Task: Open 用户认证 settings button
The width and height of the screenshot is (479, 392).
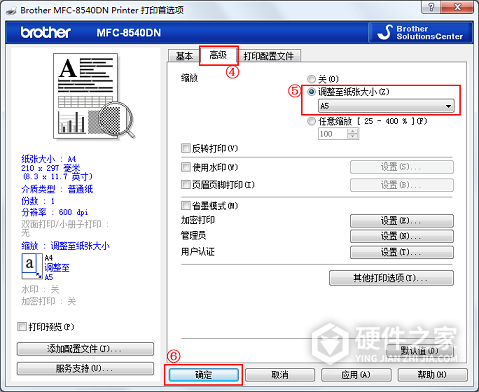Action: click(x=402, y=252)
